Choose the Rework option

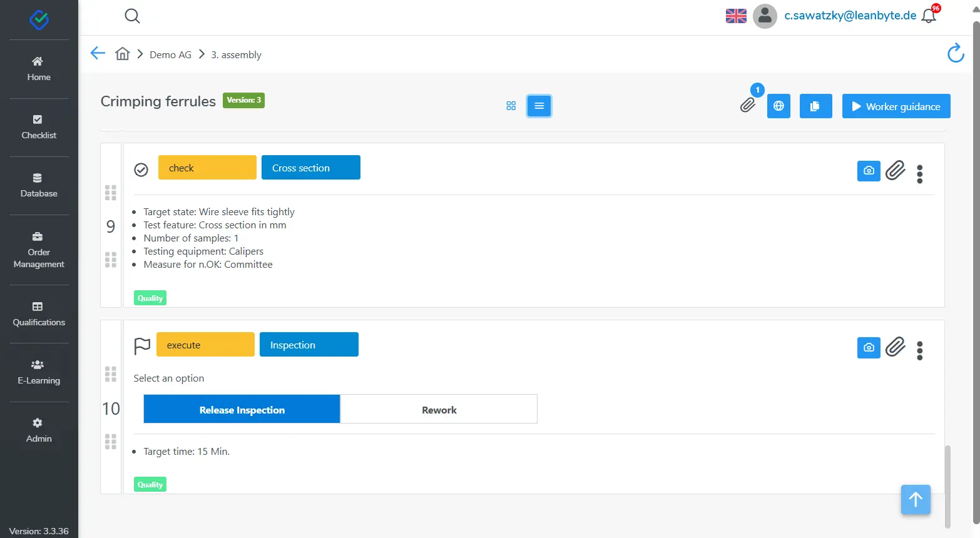coord(439,410)
